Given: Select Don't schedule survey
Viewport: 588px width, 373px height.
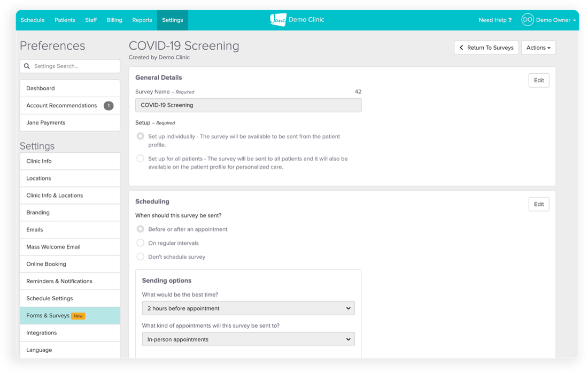Looking at the screenshot, I should pos(140,257).
